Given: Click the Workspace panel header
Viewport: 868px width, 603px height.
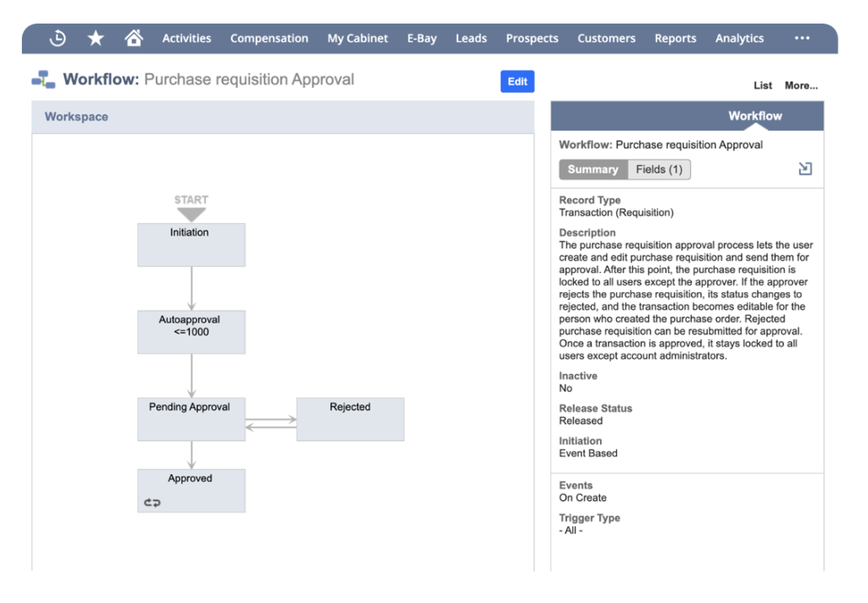Looking at the screenshot, I should [283, 117].
